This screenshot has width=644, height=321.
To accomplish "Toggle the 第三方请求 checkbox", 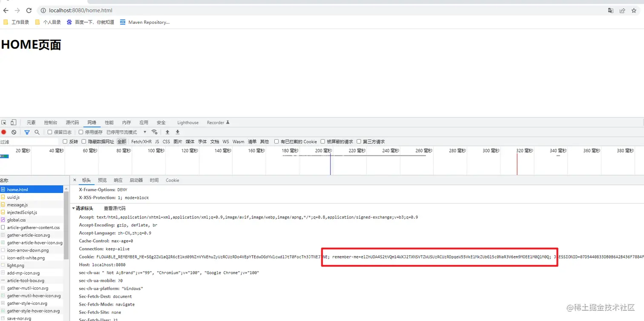I will [x=359, y=142].
